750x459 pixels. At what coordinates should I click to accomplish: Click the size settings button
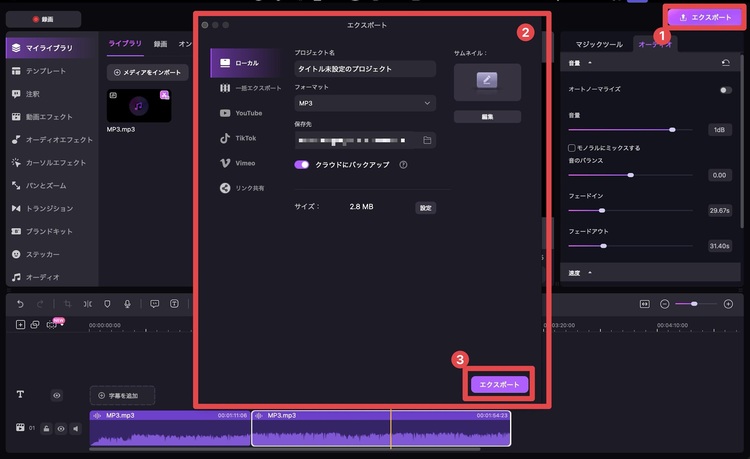426,208
